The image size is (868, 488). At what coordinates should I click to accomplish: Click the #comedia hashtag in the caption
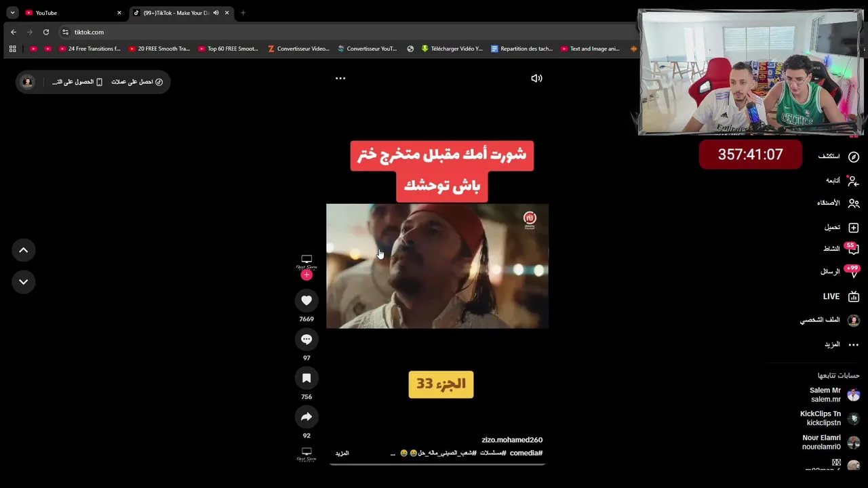pos(526,453)
